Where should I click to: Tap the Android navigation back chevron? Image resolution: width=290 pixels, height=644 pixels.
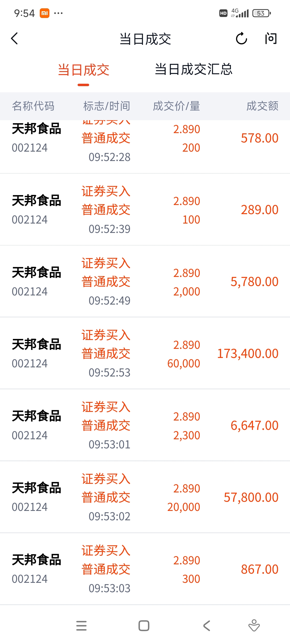pos(206,625)
